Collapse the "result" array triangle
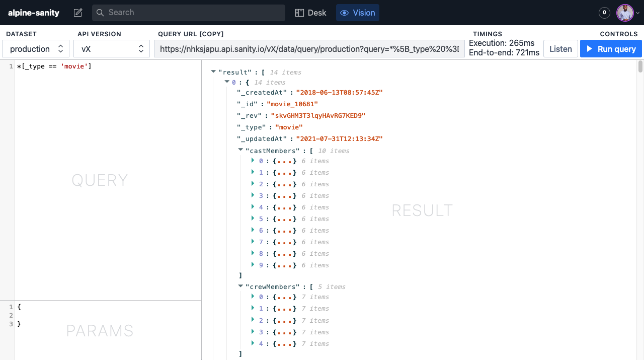This screenshot has width=644, height=360. [213, 72]
